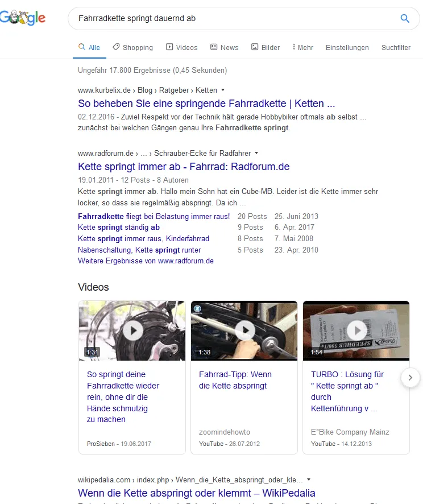The image size is (423, 504).
Task: Open 'Fahrrad-Tipp: Wenn die Kette abspringt' video title
Action: click(x=235, y=380)
